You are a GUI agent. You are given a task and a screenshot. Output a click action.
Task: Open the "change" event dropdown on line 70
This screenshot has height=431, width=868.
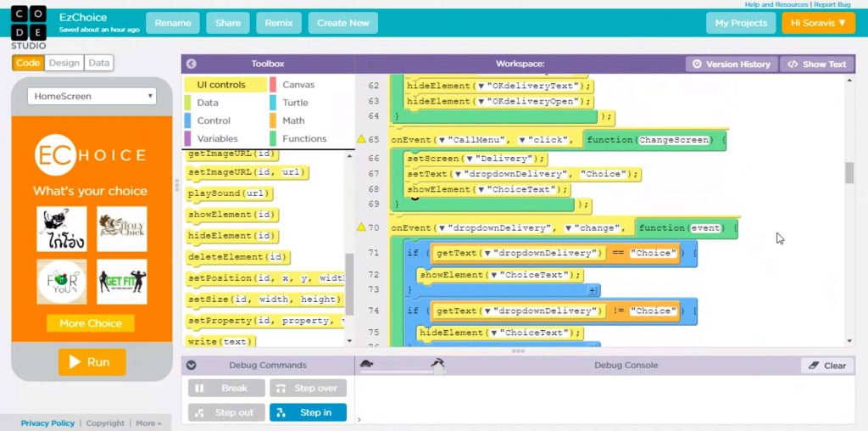coord(569,228)
